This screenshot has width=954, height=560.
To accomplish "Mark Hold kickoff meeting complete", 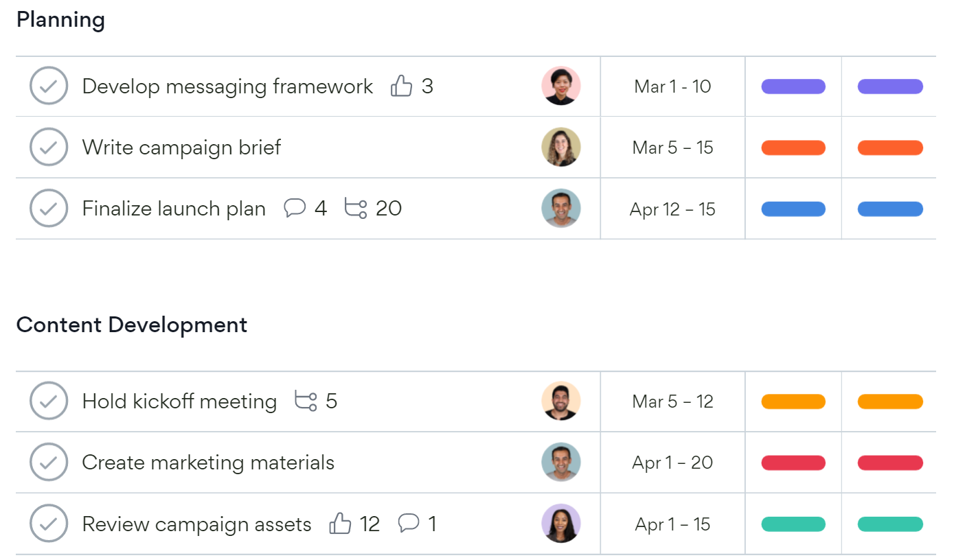I will tap(49, 401).
